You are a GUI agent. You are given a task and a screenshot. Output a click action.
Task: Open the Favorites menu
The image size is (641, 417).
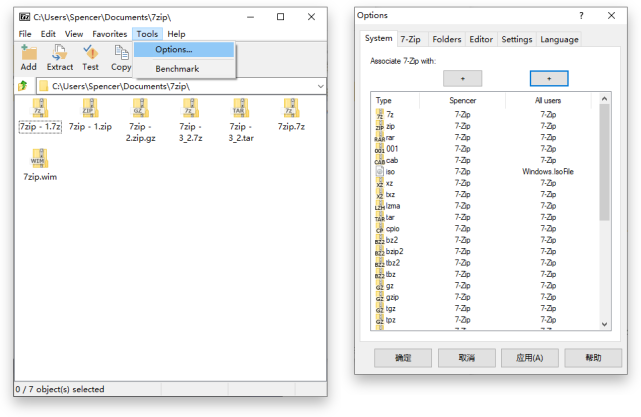coord(110,34)
